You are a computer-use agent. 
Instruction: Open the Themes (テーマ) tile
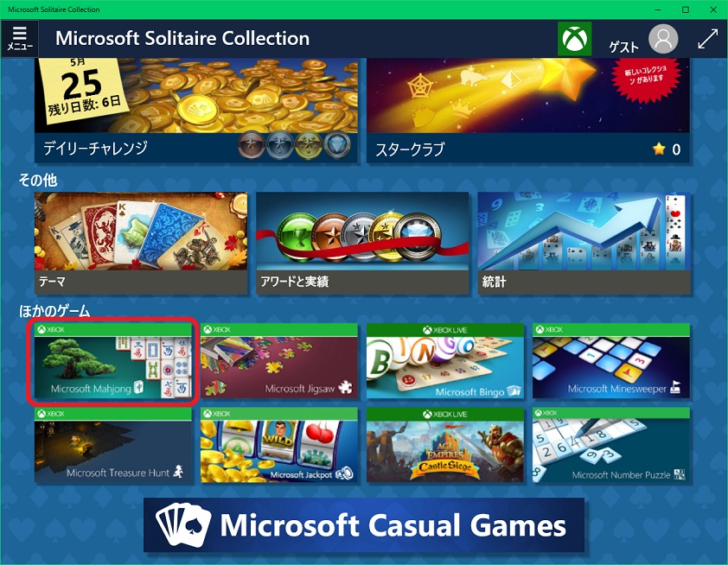141,244
